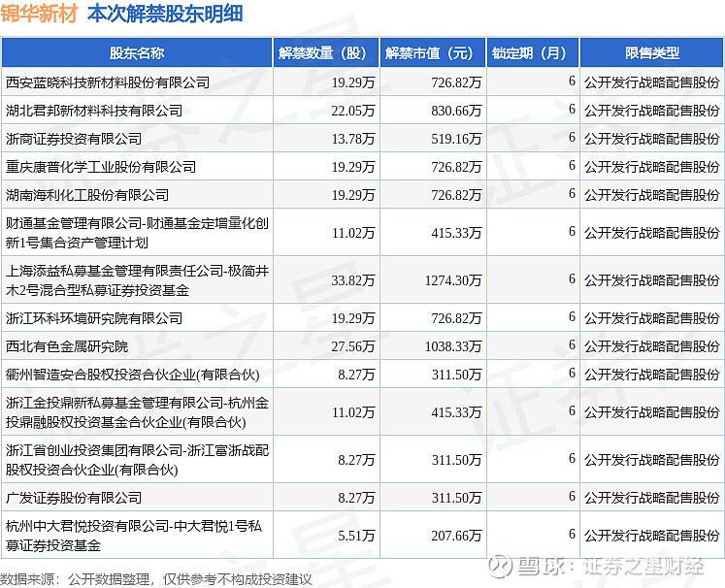
Task: Click the data source note 数据来源
Action: 156,579
